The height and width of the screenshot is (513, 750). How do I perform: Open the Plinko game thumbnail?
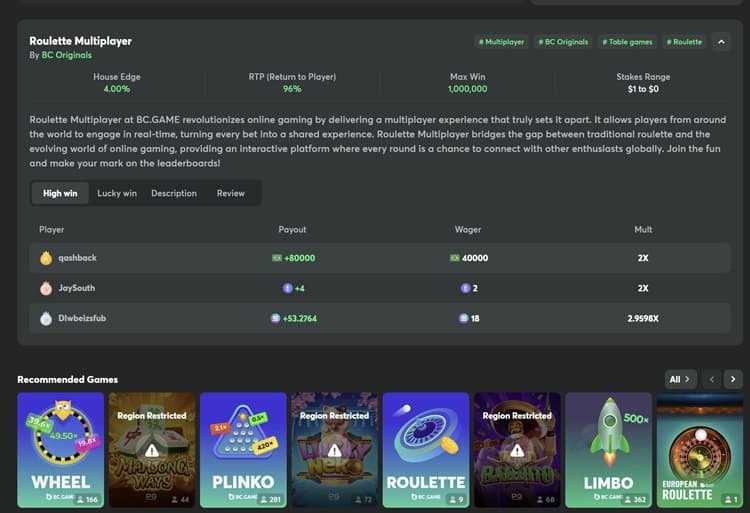[x=243, y=448]
